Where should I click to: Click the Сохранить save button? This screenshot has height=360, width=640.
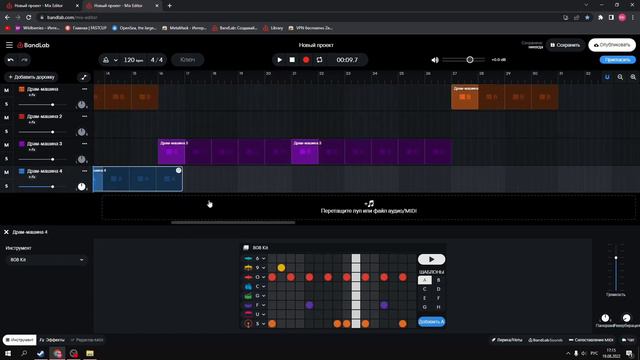pos(565,45)
